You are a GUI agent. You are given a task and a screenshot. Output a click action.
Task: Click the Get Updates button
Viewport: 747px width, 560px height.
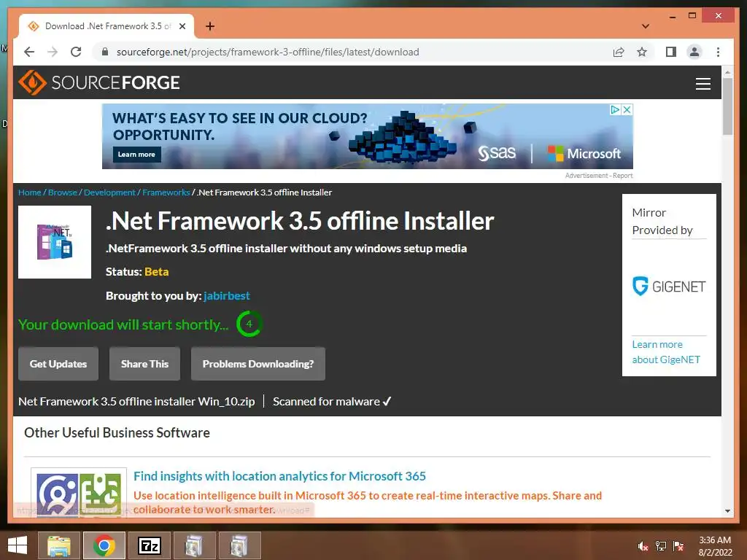click(x=58, y=364)
